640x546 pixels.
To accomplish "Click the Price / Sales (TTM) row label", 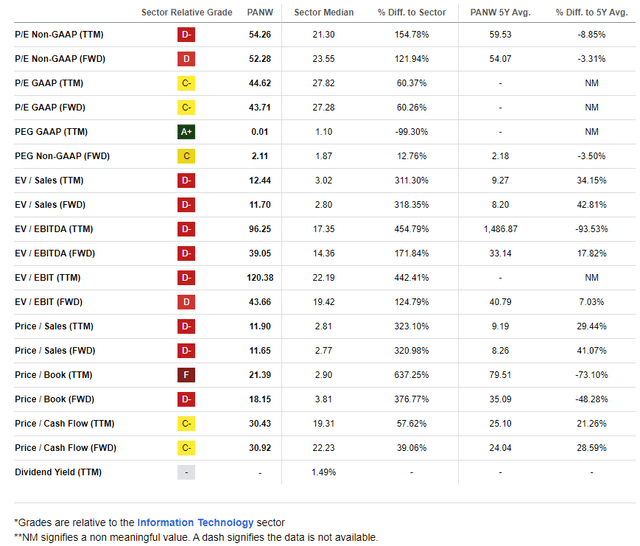I will click(54, 326).
